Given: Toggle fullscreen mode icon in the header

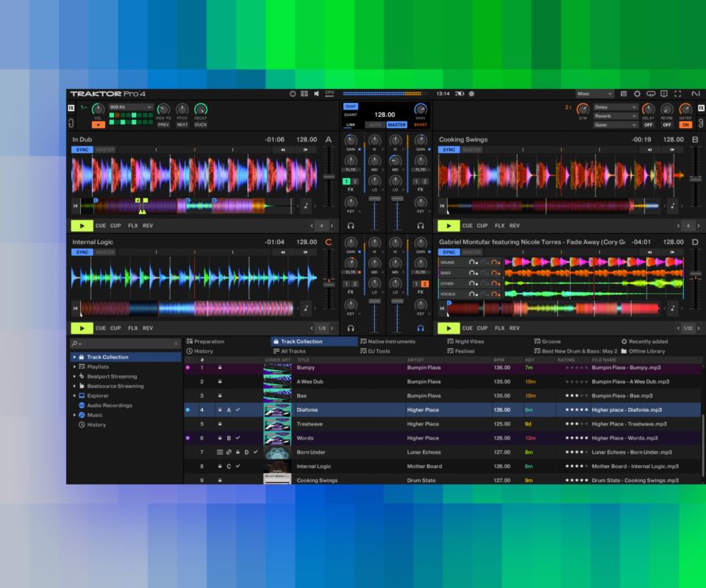Looking at the screenshot, I should point(677,94).
